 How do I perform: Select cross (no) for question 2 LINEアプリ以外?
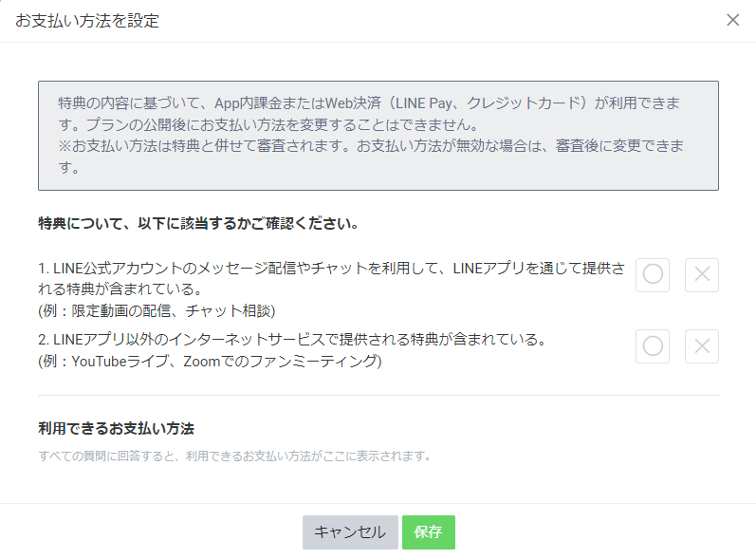[x=702, y=346]
